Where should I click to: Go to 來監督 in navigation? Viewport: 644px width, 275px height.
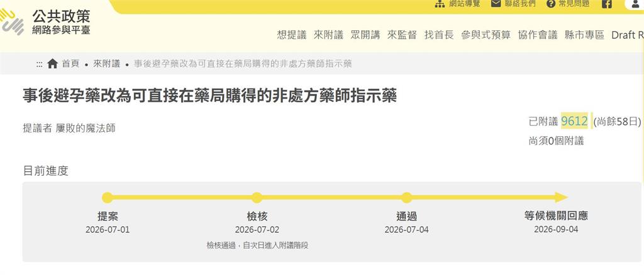(x=402, y=35)
